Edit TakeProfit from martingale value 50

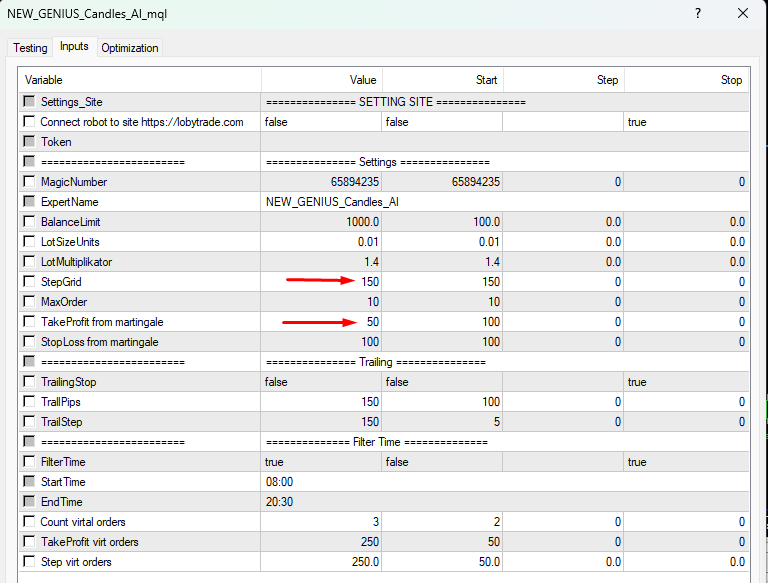[x=322, y=322]
